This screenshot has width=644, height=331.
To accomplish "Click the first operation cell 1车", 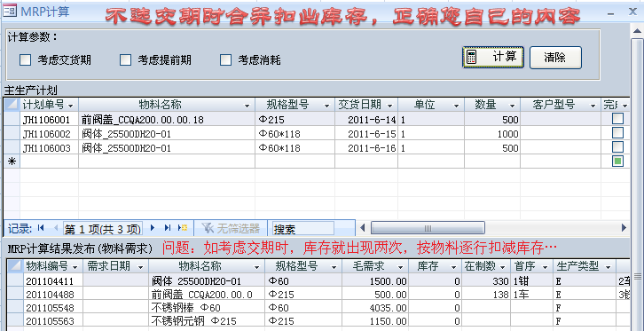I will (532, 295).
